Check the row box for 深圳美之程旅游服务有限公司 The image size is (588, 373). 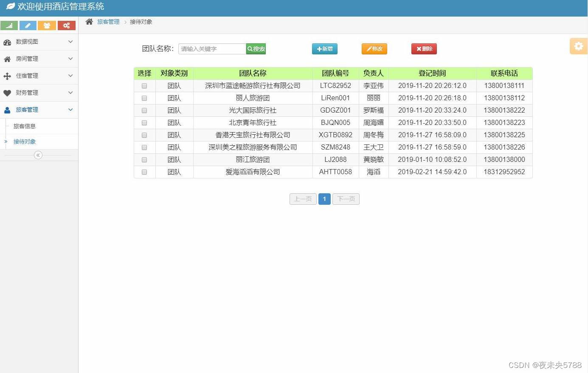[x=144, y=147]
